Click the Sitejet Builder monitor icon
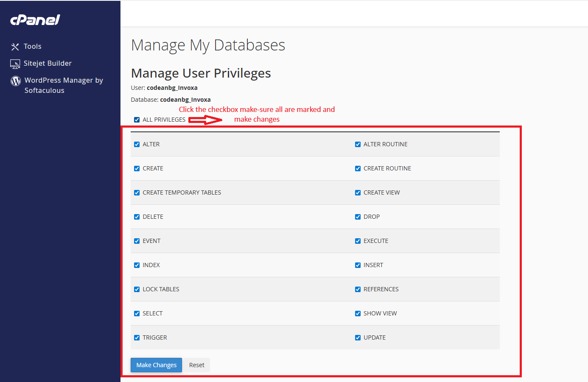 15,64
